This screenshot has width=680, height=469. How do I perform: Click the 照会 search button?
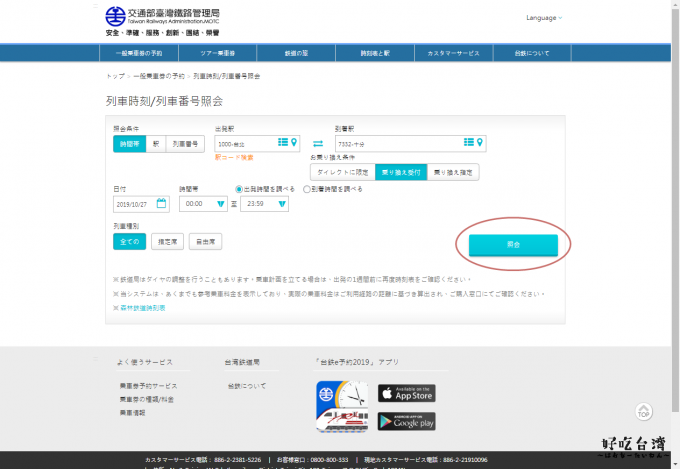(513, 244)
